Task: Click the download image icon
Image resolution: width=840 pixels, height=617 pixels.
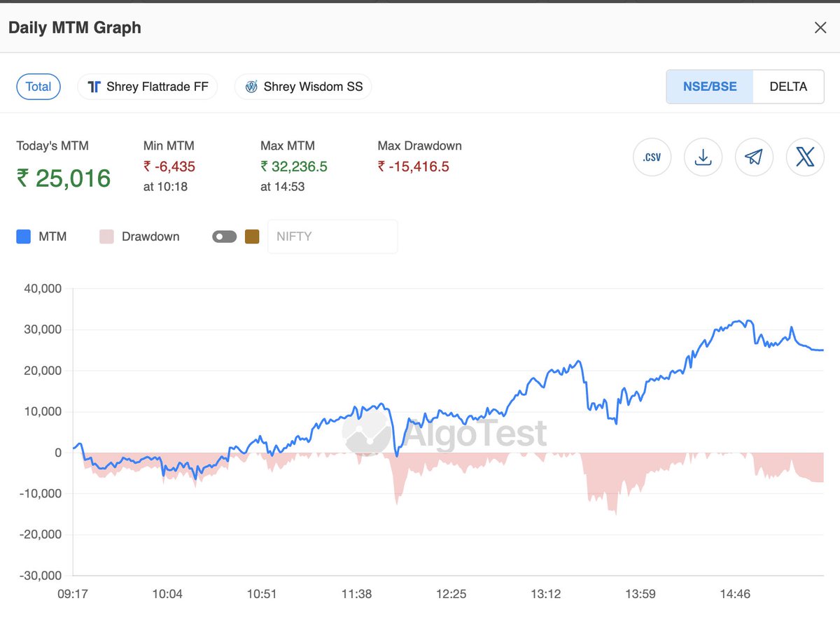Action: point(703,157)
